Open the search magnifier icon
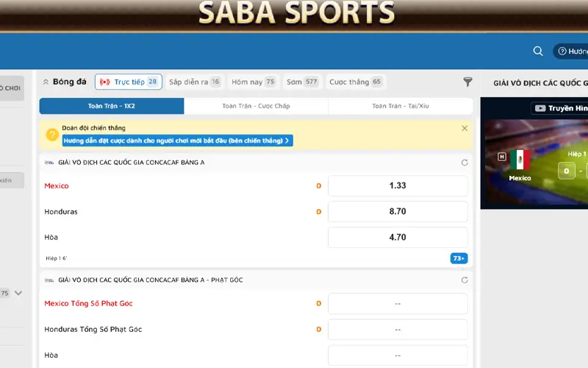Screen dimensions: 588x368 click(x=538, y=51)
